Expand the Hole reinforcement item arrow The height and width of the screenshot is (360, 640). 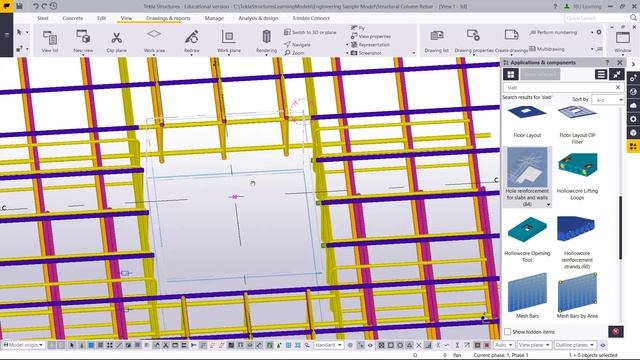548,205
